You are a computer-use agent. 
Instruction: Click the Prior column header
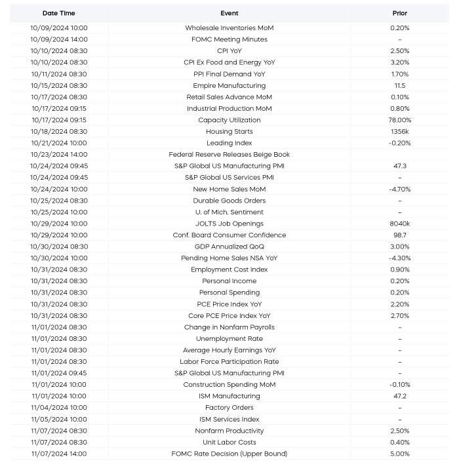[x=400, y=13]
